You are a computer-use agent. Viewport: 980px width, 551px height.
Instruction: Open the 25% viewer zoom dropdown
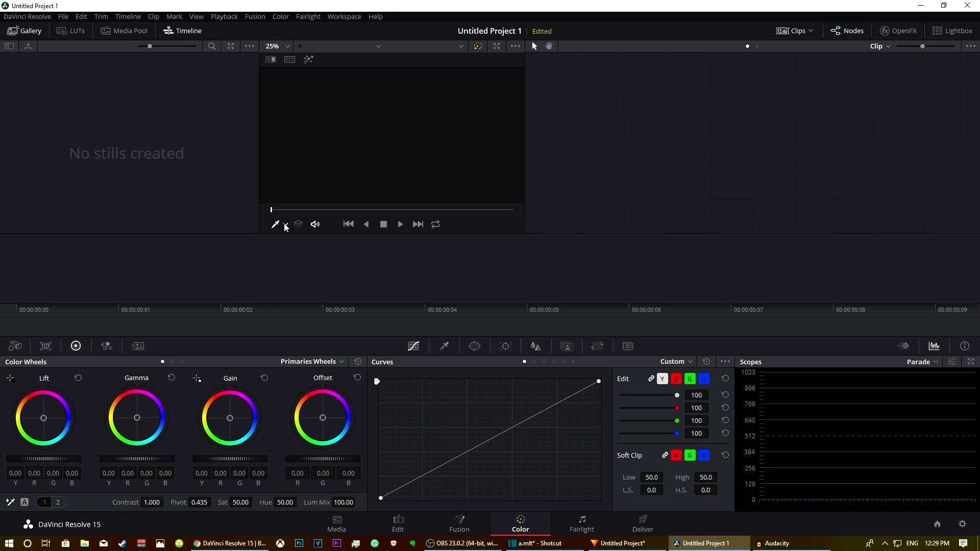click(x=278, y=46)
